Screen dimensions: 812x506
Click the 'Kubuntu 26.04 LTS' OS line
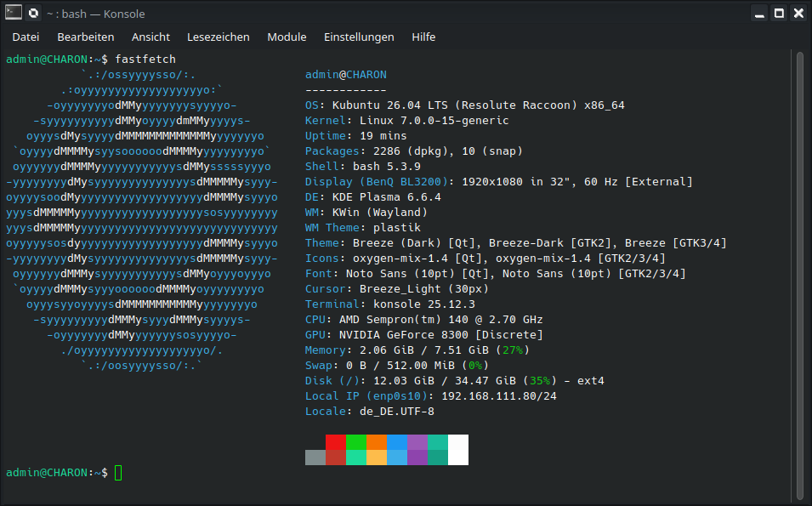tap(464, 105)
